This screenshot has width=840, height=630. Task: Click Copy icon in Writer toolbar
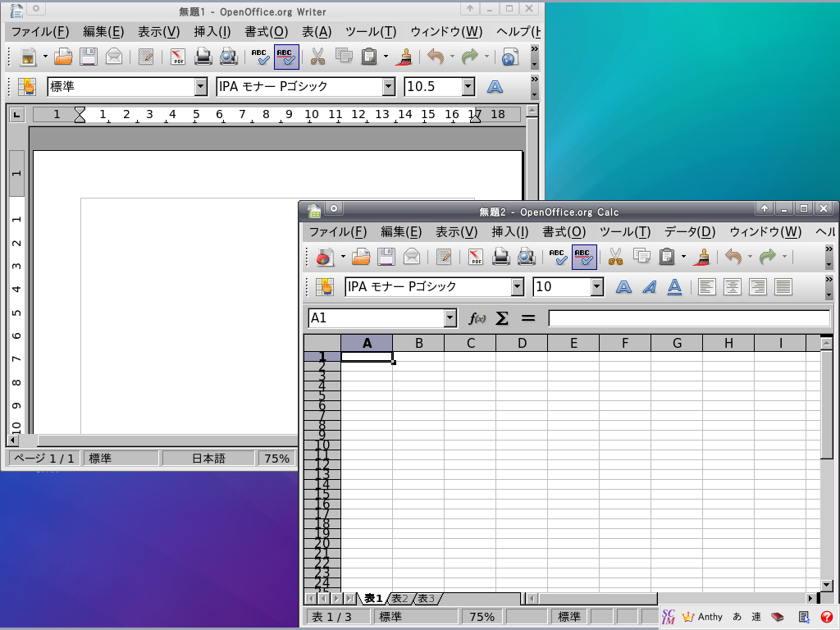(344, 57)
